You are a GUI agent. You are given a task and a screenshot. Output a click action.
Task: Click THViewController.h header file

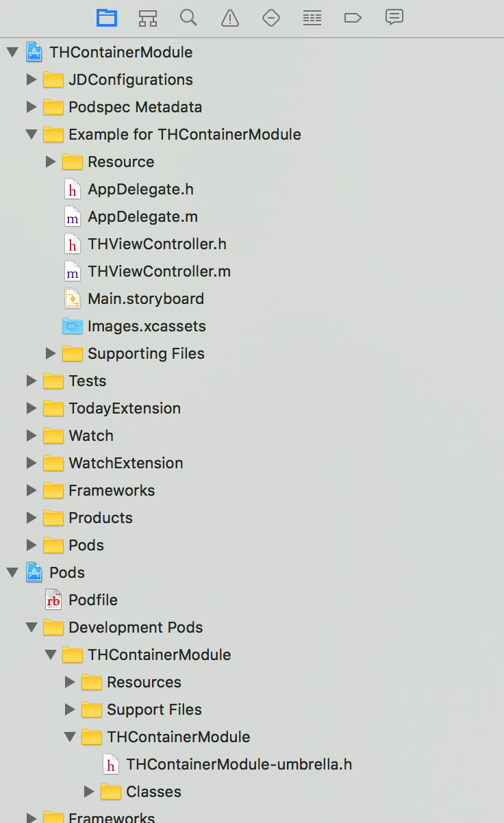[x=157, y=244]
